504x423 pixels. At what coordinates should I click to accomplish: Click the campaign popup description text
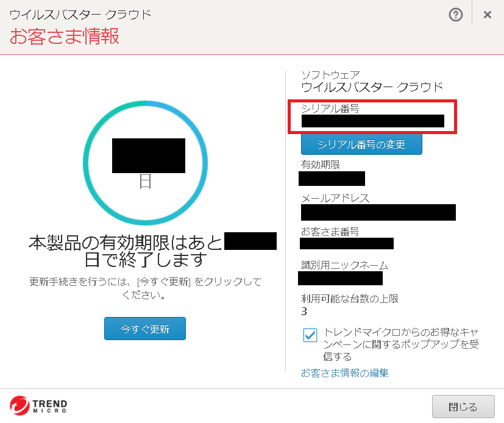coord(401,344)
